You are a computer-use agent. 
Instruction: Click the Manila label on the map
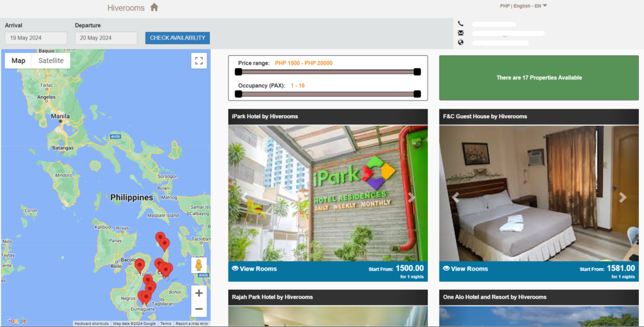pyautogui.click(x=60, y=116)
